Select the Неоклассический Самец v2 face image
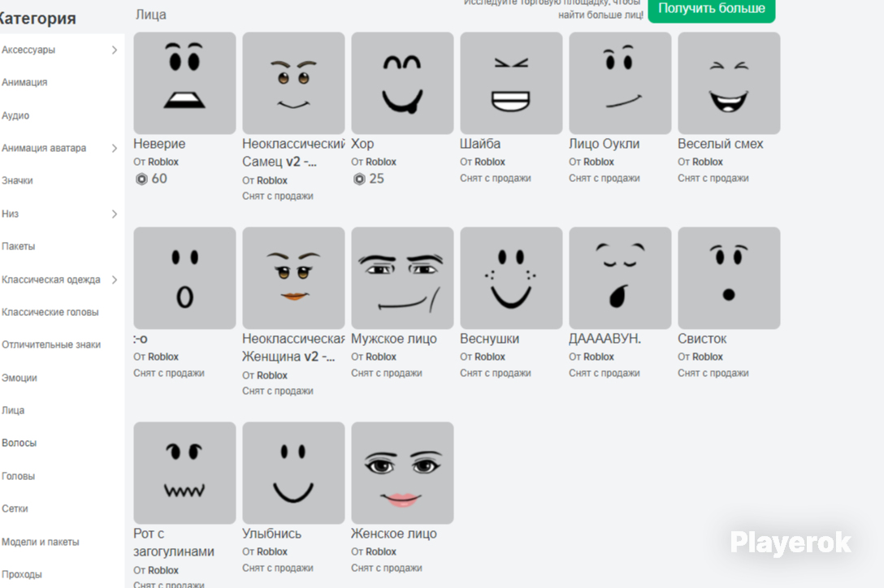This screenshot has width=884, height=588. pos(293,83)
